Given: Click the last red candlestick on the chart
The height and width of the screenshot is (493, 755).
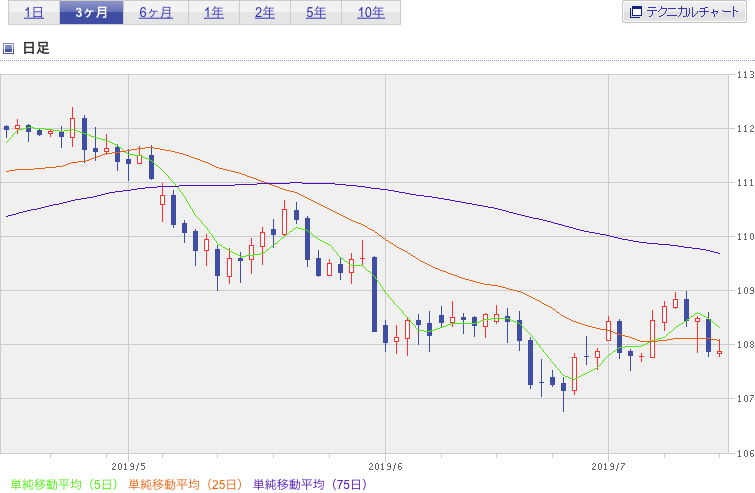Looking at the screenshot, I should (719, 350).
